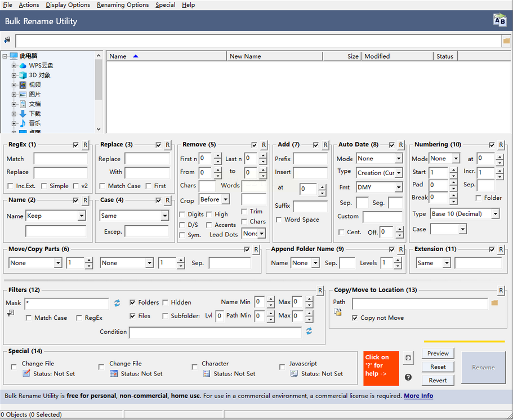Select the 音乐 note icon

click(x=23, y=123)
